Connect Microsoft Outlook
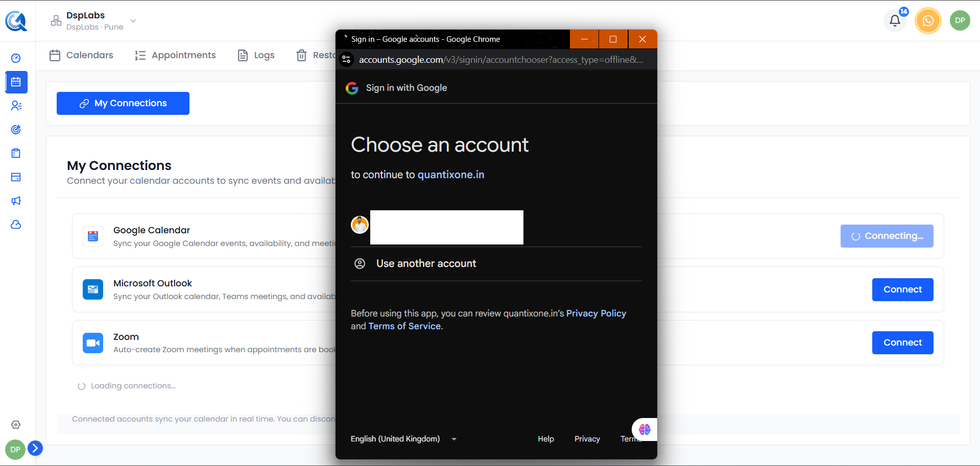This screenshot has height=466, width=980. (x=903, y=289)
